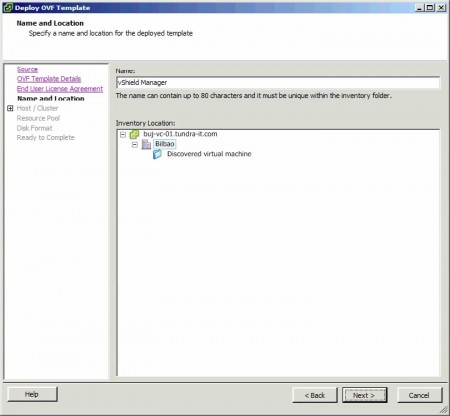The height and width of the screenshot is (416, 450).
Task: Click inside the Name text field
Action: pyautogui.click(x=278, y=83)
